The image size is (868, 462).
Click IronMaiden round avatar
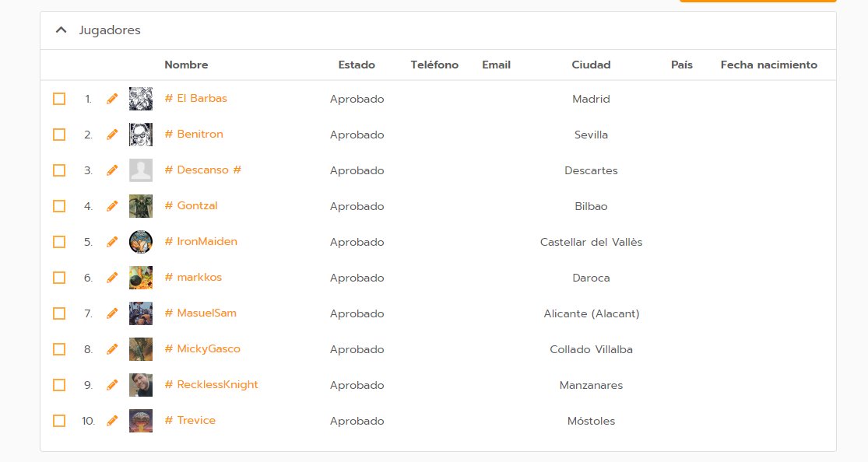tap(141, 242)
